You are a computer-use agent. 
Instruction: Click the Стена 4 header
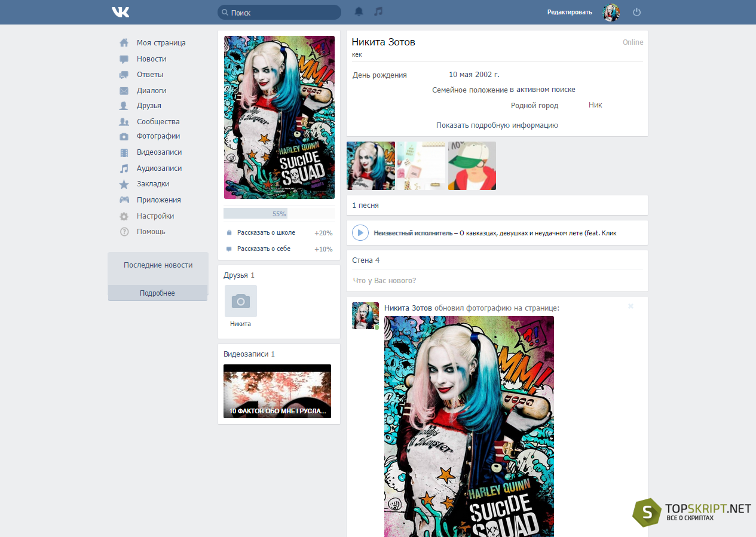366,260
